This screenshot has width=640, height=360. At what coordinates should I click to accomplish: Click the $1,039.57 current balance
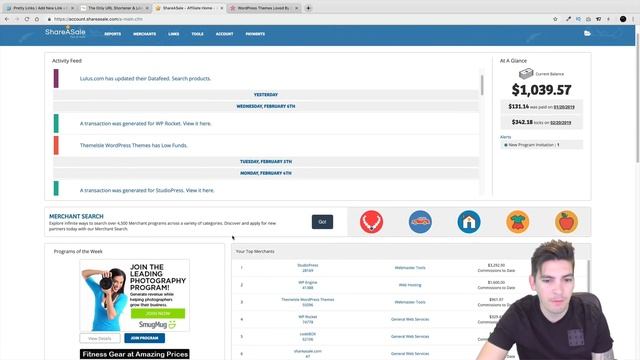542,90
